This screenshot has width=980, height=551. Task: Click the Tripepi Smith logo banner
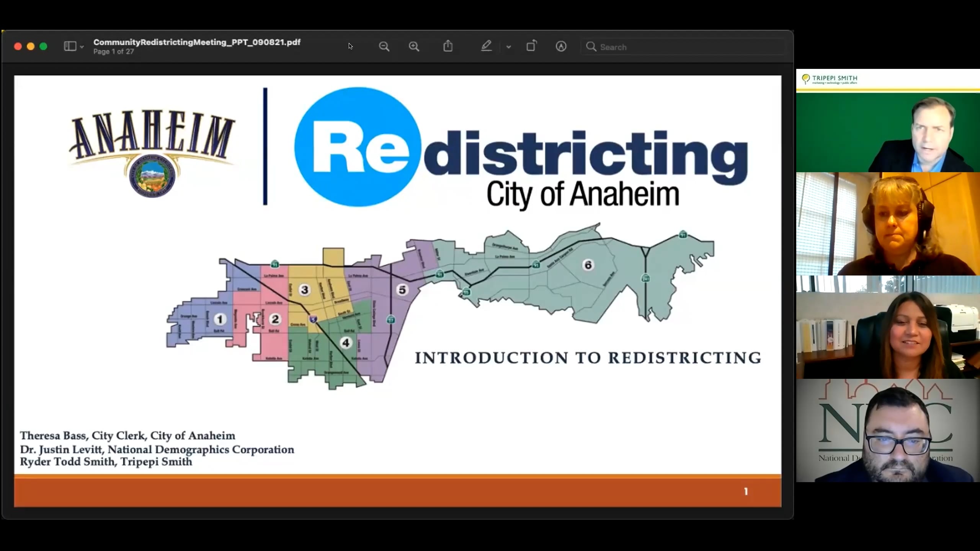tap(830, 79)
